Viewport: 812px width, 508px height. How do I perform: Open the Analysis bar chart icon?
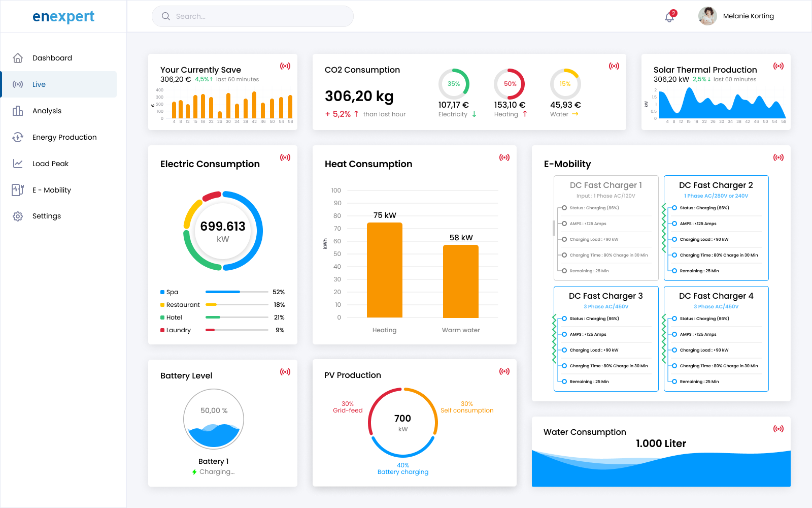click(x=18, y=111)
